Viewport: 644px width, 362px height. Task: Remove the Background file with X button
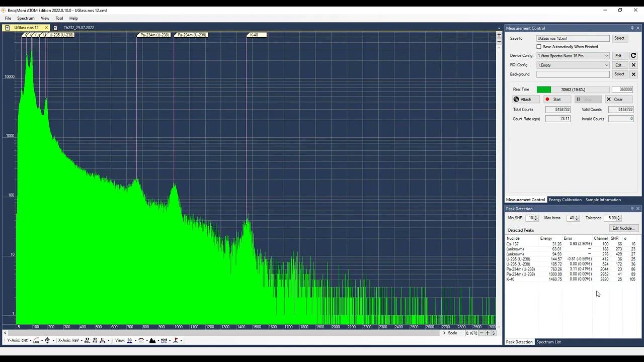(x=633, y=74)
